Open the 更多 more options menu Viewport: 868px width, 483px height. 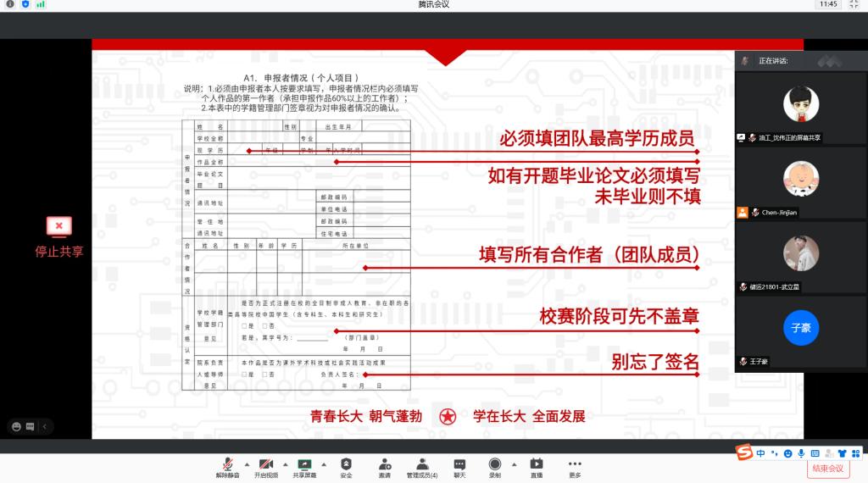[575, 464]
